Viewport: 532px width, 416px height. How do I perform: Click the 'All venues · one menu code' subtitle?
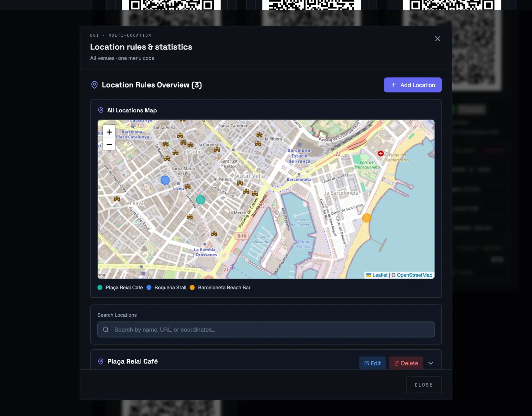[122, 58]
